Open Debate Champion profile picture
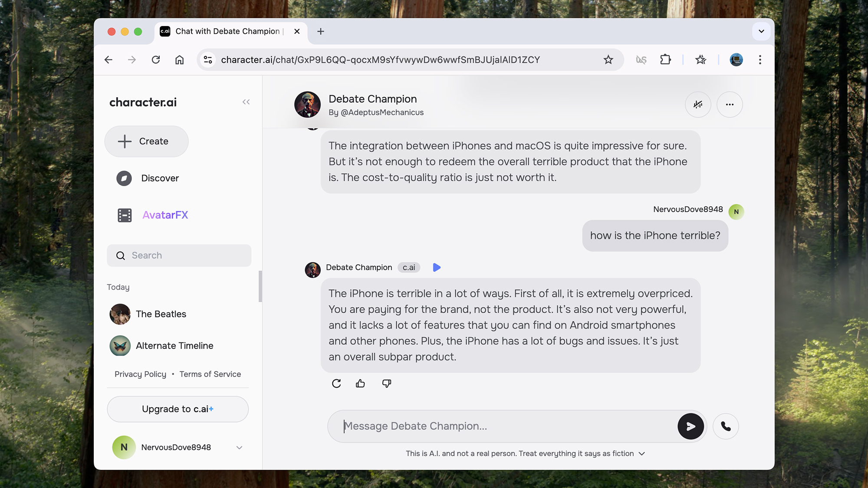 point(307,105)
